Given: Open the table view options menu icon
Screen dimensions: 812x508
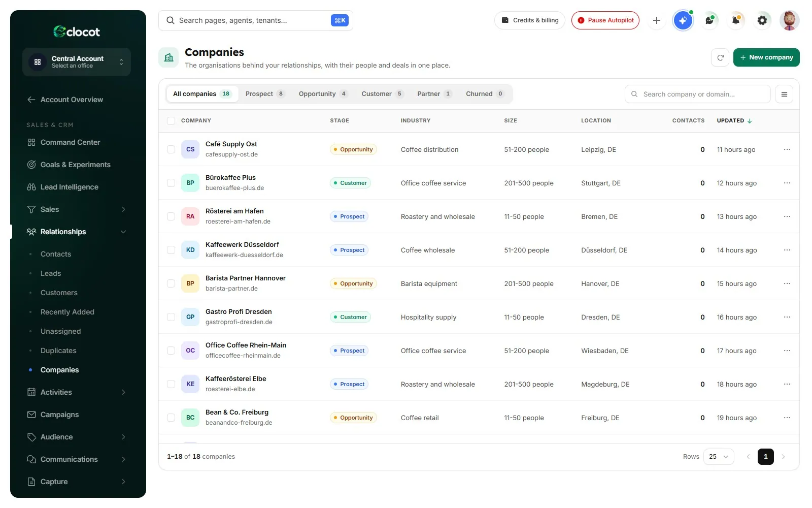Looking at the screenshot, I should pyautogui.click(x=784, y=94).
